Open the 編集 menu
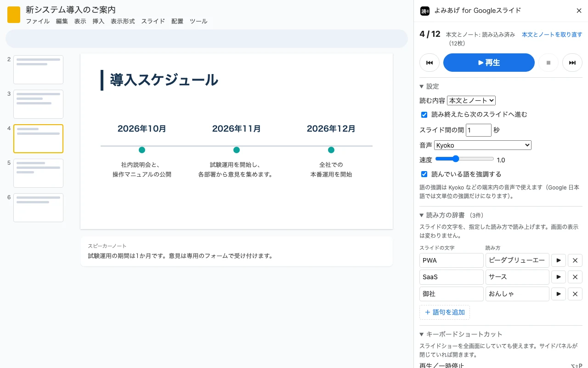This screenshot has width=588, height=368. click(x=62, y=21)
